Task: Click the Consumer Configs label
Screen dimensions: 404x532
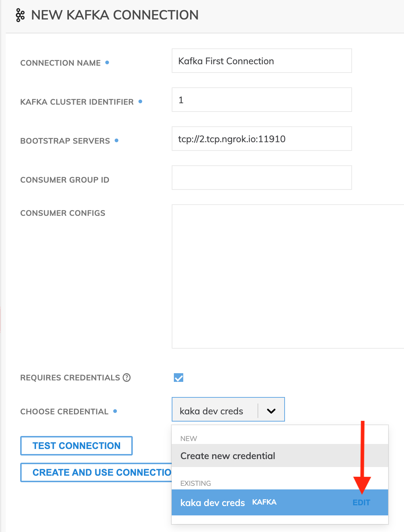Action: pyautogui.click(x=63, y=213)
